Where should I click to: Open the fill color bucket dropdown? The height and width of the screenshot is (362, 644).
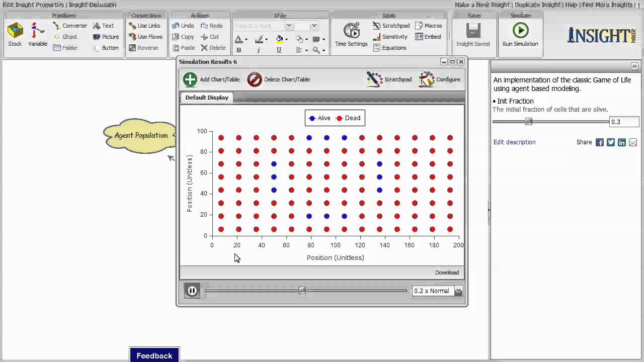(282, 39)
